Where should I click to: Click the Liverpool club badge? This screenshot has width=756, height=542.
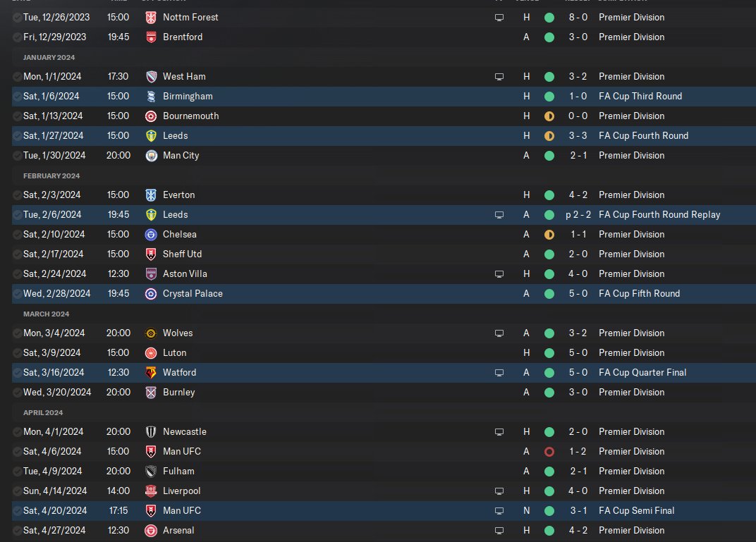(151, 491)
